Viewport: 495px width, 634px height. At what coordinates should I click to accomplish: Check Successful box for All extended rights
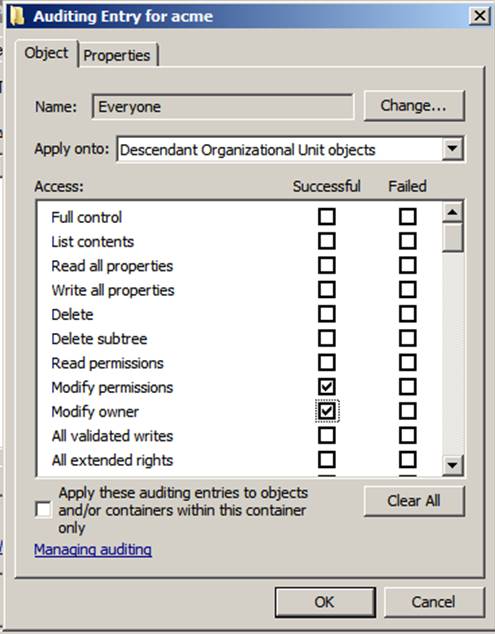pos(327,460)
